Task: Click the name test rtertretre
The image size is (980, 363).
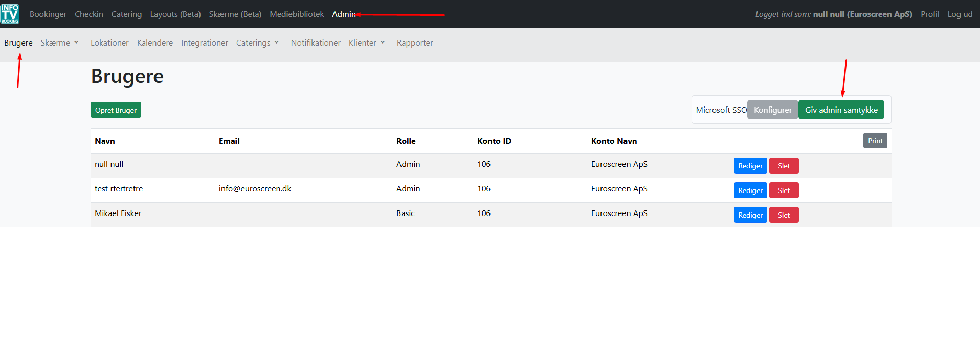Action: (119, 189)
